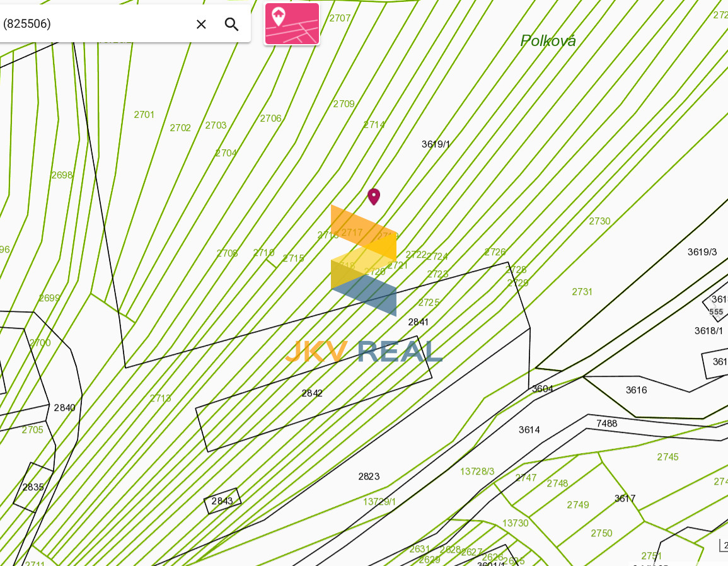Select green parcel number 2726
The image size is (728, 566).
[x=495, y=252]
